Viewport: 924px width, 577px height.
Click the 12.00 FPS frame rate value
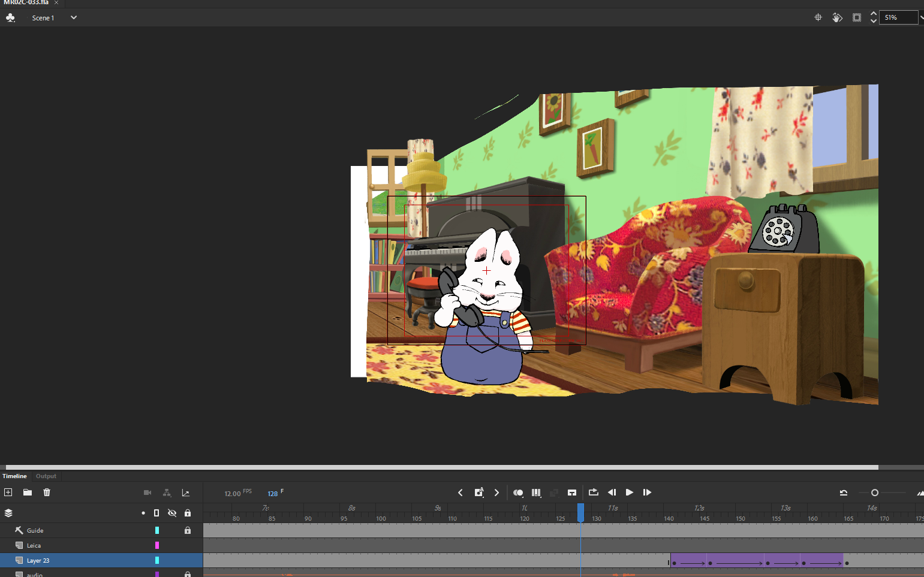[x=233, y=494]
